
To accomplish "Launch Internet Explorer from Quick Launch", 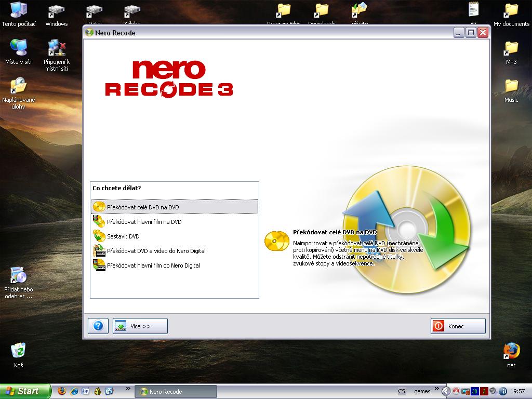I will 74,391.
